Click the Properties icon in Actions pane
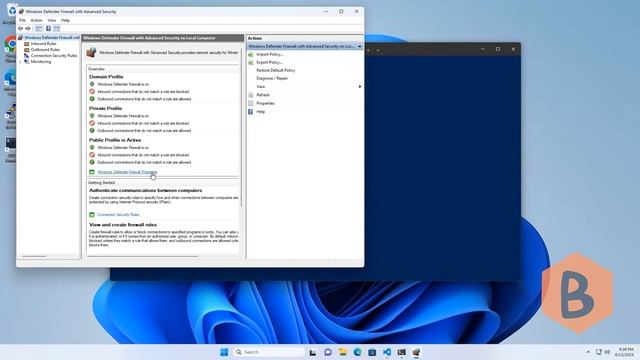 (251, 103)
